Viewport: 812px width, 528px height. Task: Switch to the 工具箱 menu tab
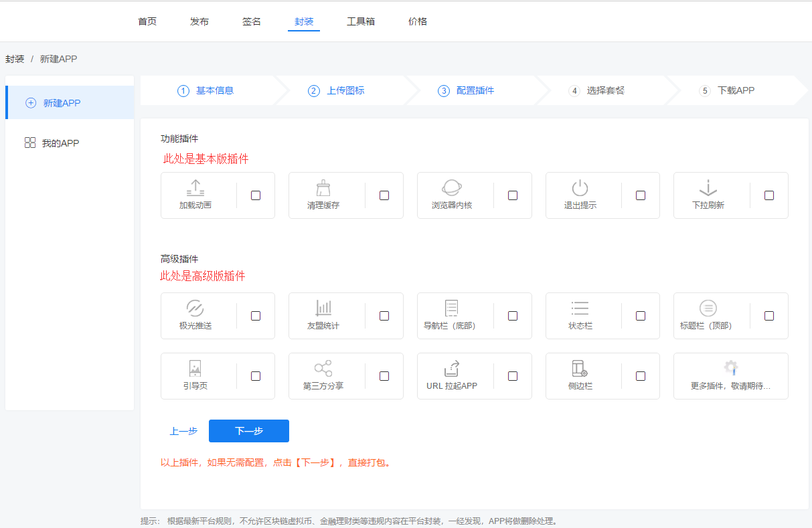coord(361,21)
